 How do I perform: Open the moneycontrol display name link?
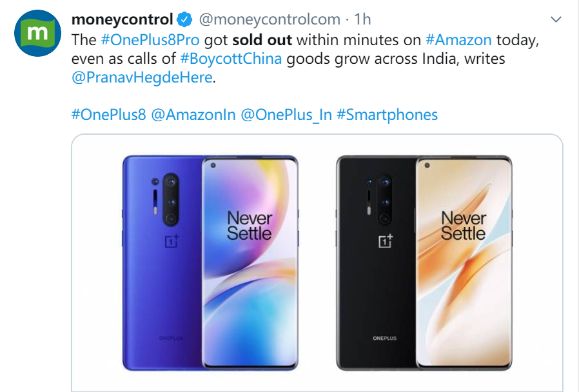[x=123, y=20]
